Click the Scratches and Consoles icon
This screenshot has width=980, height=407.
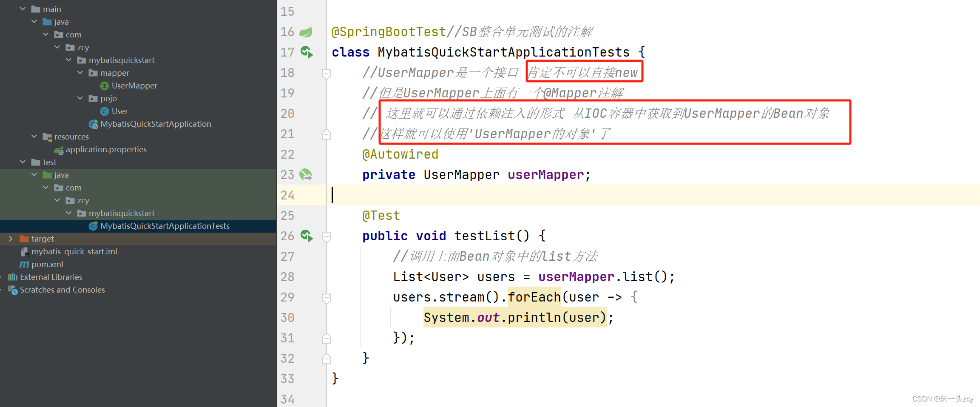[x=13, y=290]
